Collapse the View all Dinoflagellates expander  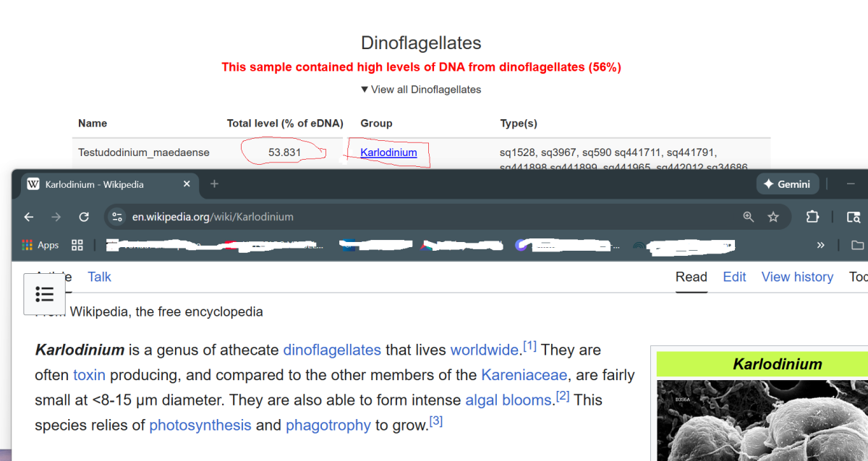[x=421, y=90]
